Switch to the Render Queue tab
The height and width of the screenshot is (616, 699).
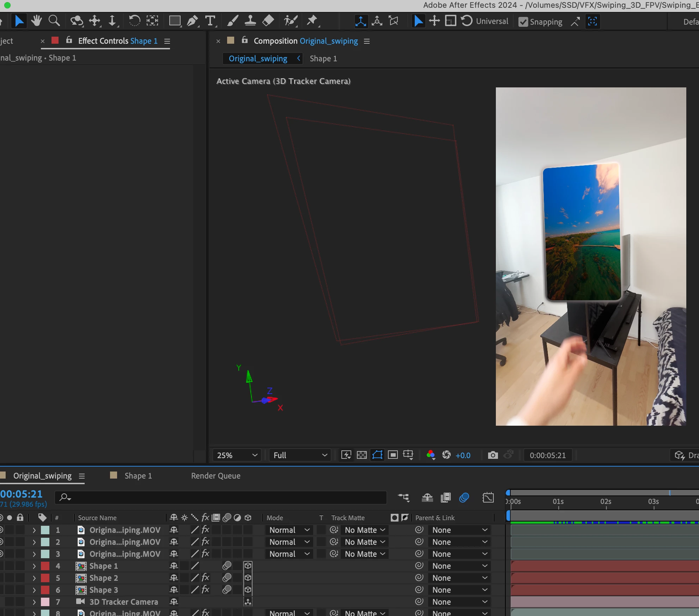[215, 476]
